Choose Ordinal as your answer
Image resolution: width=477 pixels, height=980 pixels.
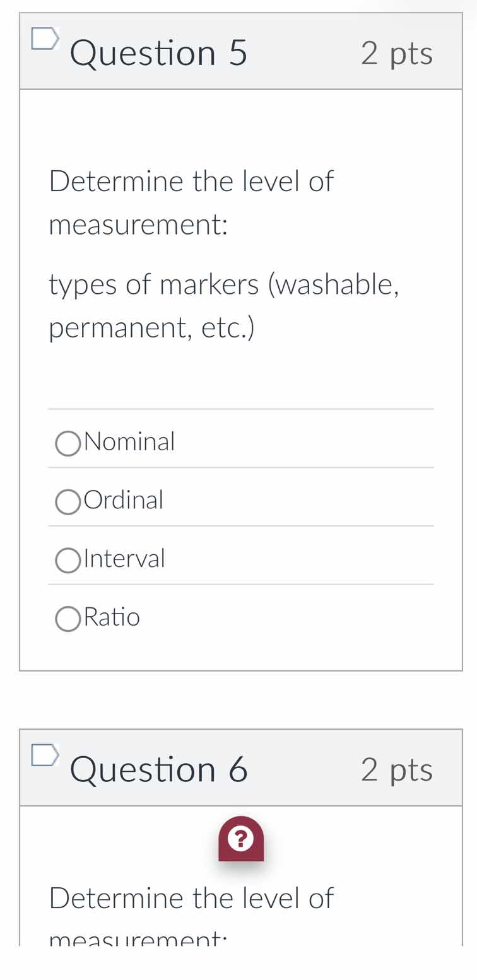[x=67, y=501]
